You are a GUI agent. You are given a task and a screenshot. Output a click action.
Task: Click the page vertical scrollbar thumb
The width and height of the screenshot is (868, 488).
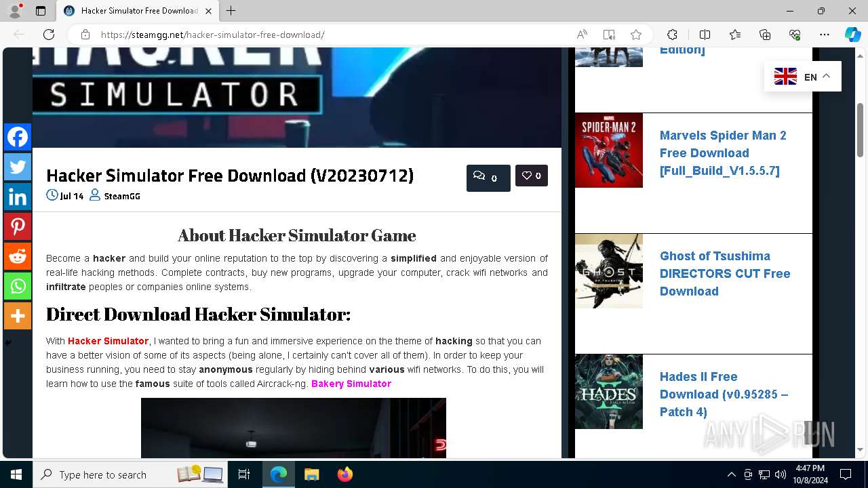click(x=861, y=130)
